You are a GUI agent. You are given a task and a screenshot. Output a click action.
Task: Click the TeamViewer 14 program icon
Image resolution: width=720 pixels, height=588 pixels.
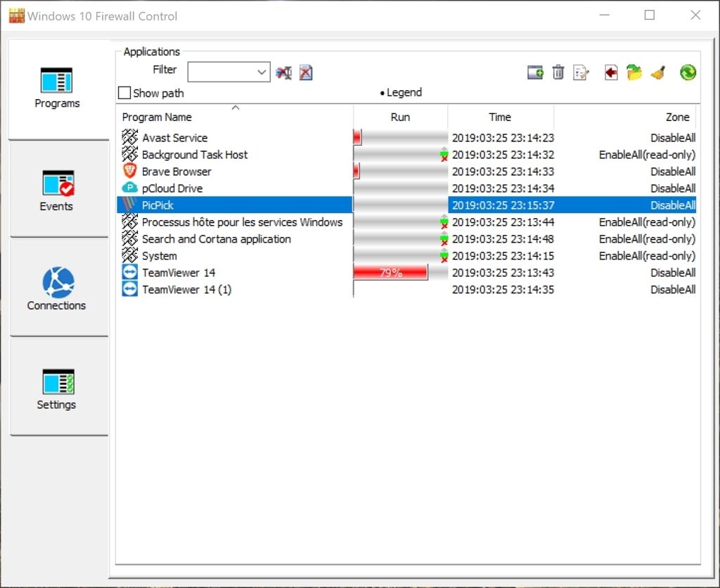coord(130,272)
